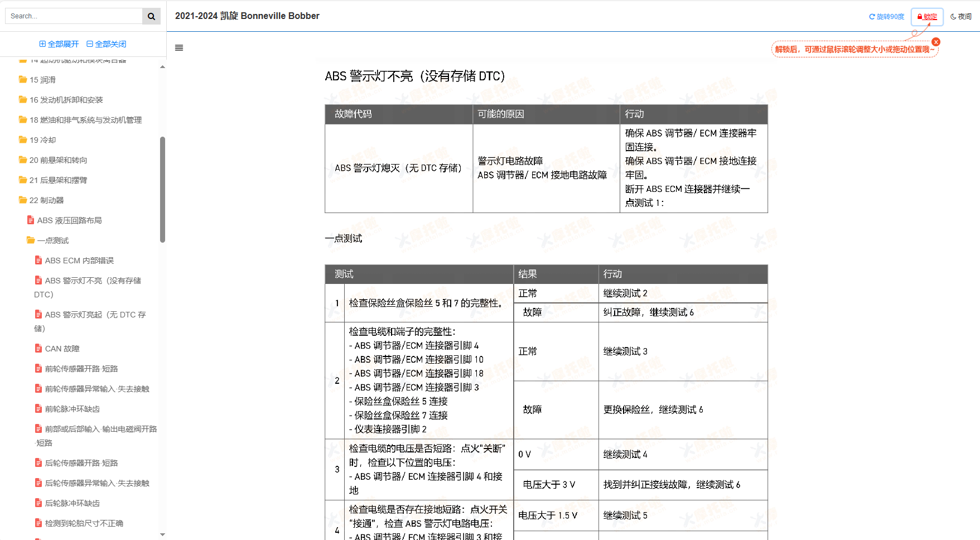Open 前轮传感器开路·短路 document

click(x=81, y=369)
